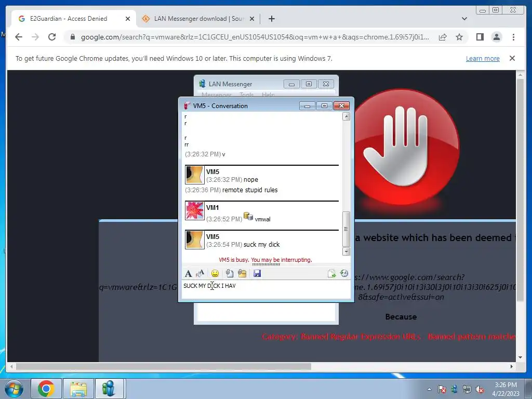Attach a file using the paperclip icon

(229, 273)
